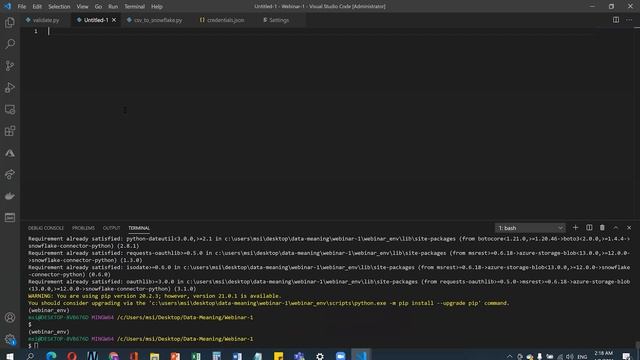This screenshot has height=360, width=640.
Task: Create a new terminal with plus icon
Action: click(576, 228)
